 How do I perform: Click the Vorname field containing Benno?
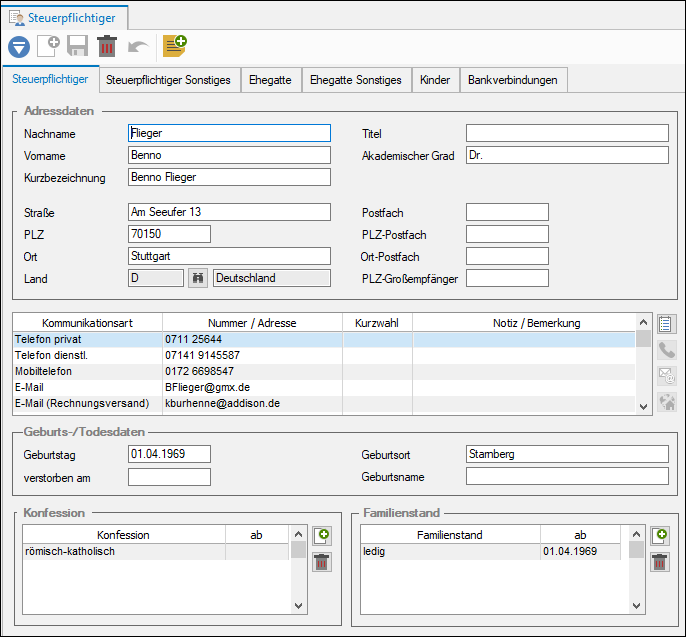229,155
